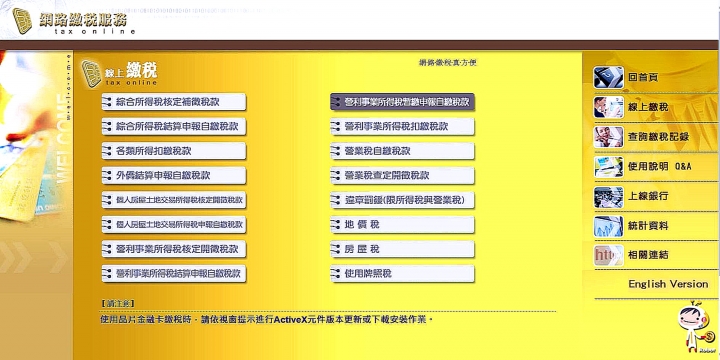Click the robot mascot icon
Image resolution: width=720 pixels, height=360 pixels.
(x=696, y=328)
